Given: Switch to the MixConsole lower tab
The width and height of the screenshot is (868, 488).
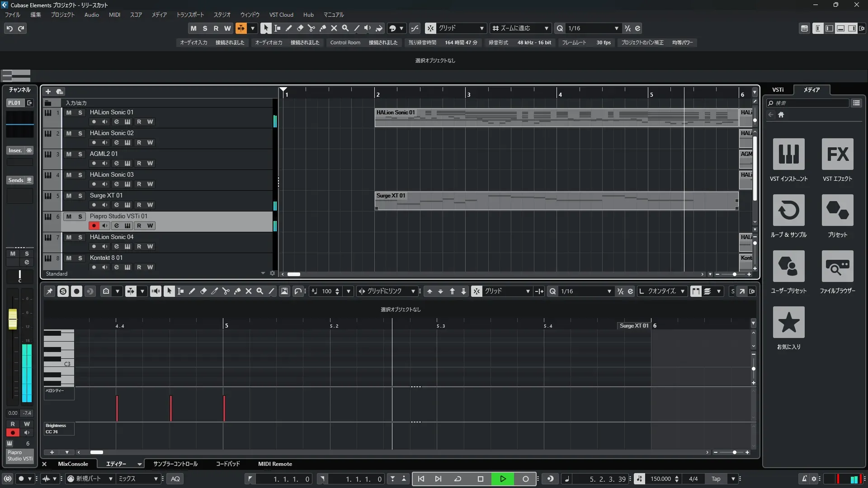Looking at the screenshot, I should click(73, 464).
